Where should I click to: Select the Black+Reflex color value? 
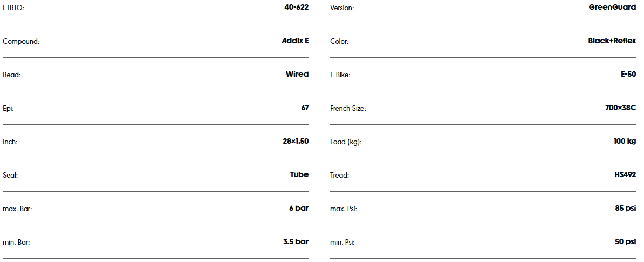pyautogui.click(x=612, y=41)
